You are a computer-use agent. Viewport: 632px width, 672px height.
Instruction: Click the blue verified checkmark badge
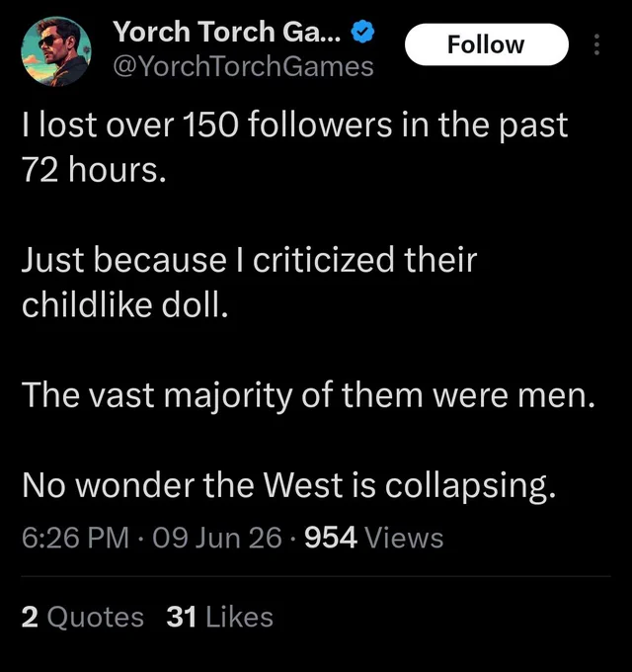(363, 33)
